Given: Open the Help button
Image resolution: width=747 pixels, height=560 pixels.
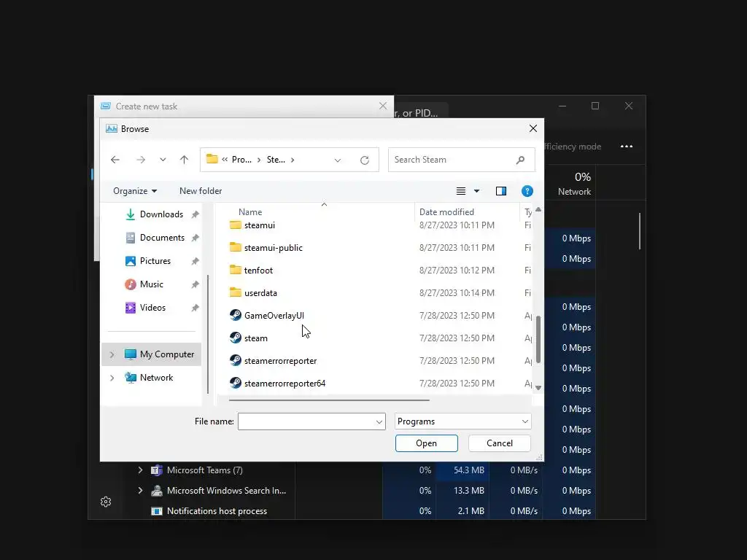Looking at the screenshot, I should click(x=527, y=191).
